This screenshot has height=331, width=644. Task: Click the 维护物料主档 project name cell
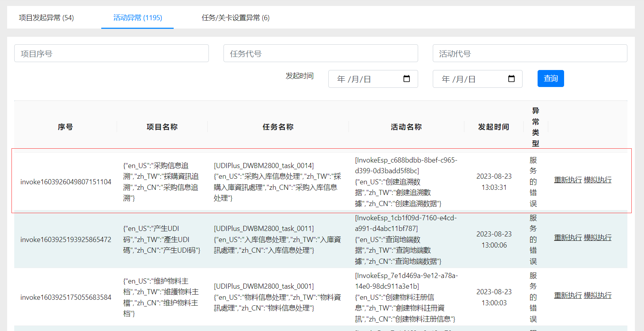161,297
